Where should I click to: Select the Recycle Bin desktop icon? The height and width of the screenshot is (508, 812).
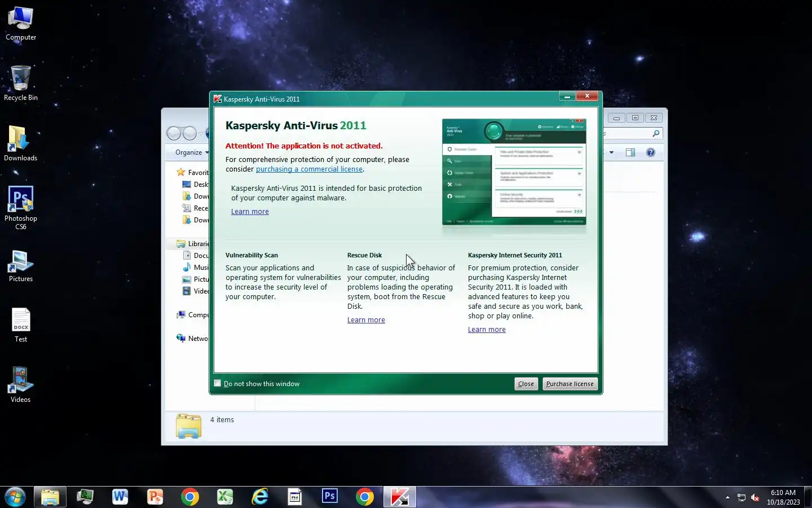(x=21, y=84)
